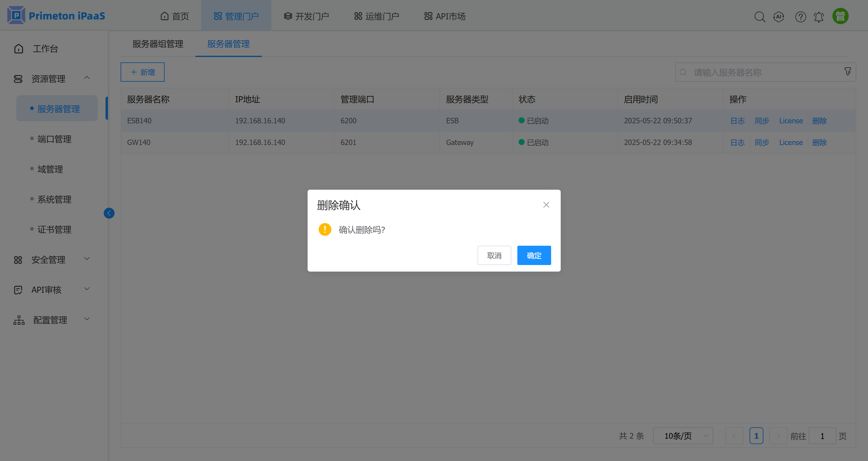Image resolution: width=868 pixels, height=461 pixels.
Task: Open the 10条/页 page-size dropdown
Action: point(683,435)
